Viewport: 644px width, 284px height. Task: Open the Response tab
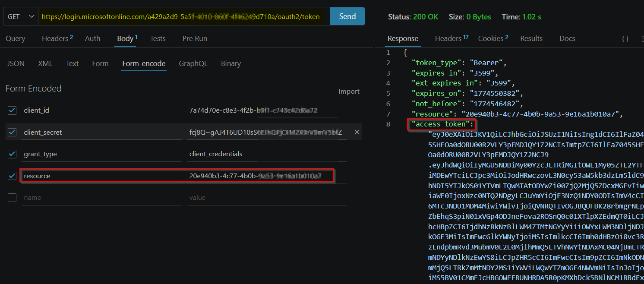(x=403, y=38)
